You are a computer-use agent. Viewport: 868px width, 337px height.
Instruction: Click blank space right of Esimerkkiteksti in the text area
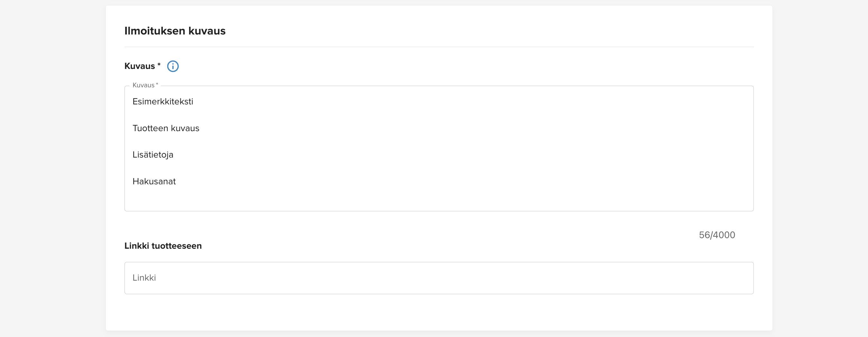pos(472,101)
